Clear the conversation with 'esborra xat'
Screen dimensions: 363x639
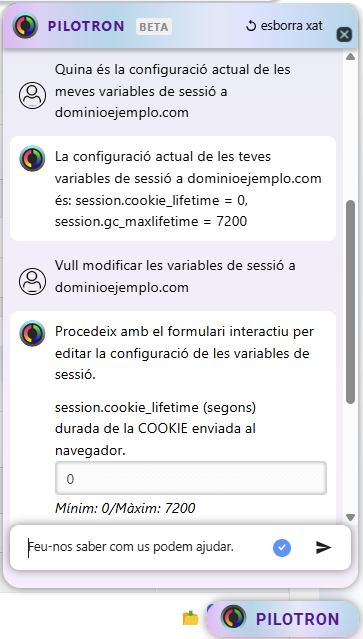click(284, 26)
